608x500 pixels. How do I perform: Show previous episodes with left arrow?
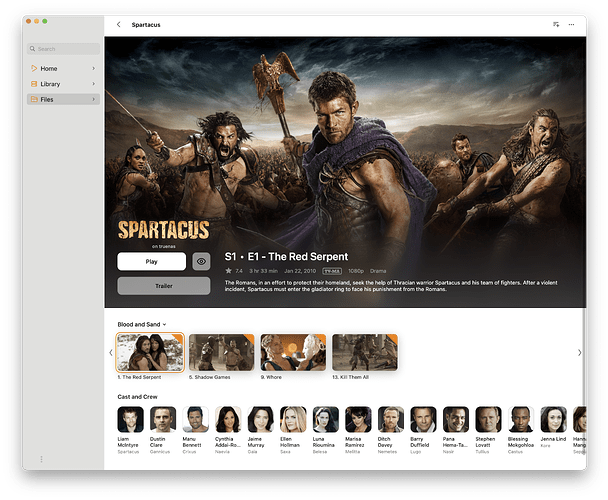coord(111,353)
